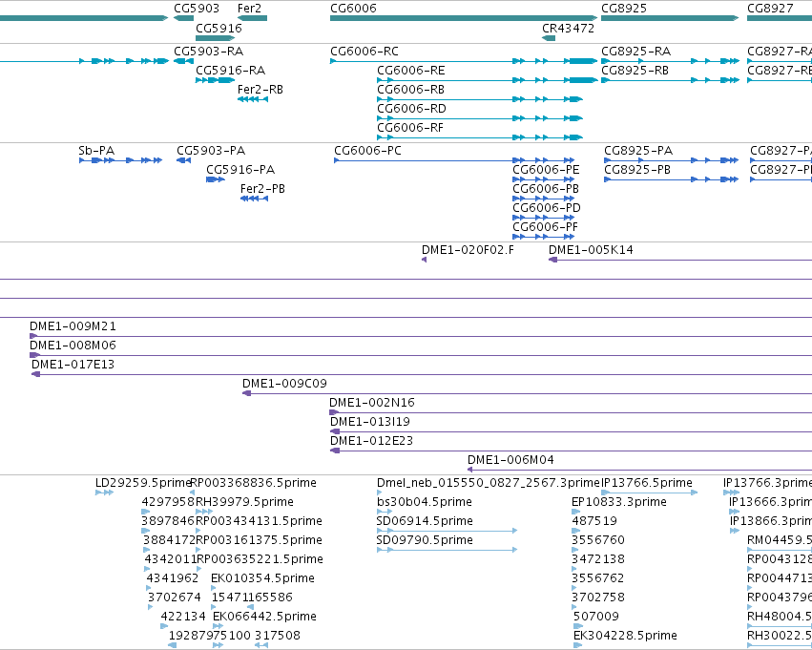Click the CG5916 gene bar
This screenshot has height=650, width=812.
pyautogui.click(x=215, y=38)
